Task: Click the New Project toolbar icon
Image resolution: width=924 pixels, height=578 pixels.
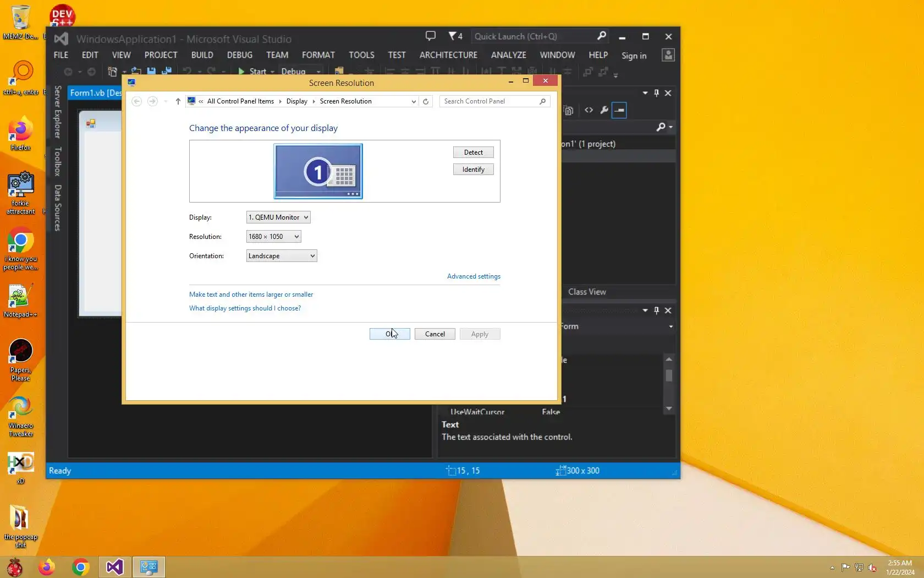Action: pos(113,72)
